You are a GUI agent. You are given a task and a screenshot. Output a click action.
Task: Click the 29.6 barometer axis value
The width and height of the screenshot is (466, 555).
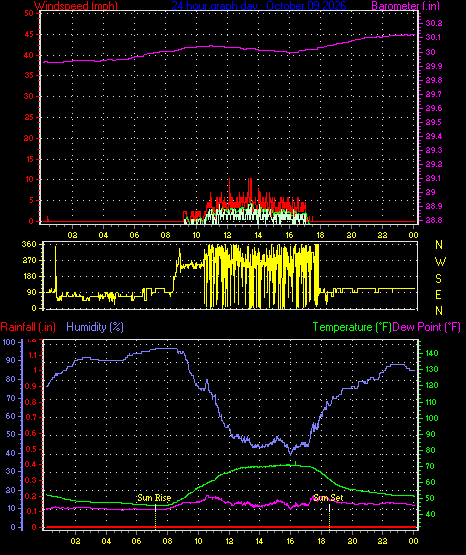(434, 108)
